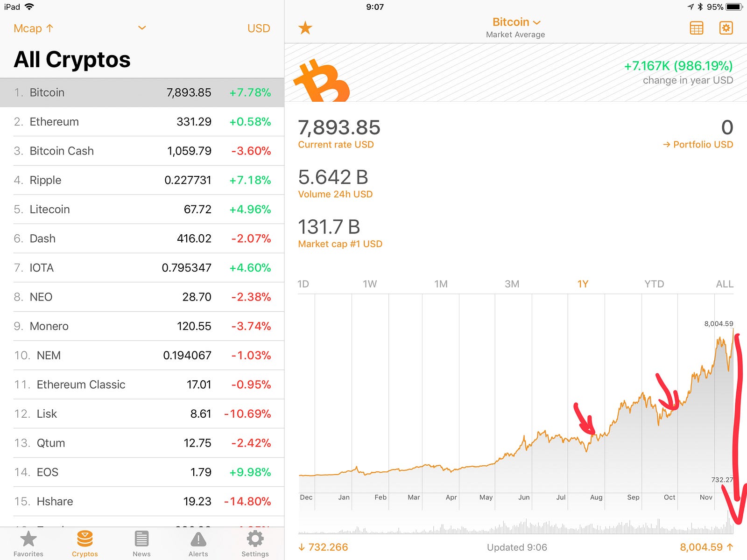Select the Monero row
This screenshot has height=560, width=747.
[142, 326]
